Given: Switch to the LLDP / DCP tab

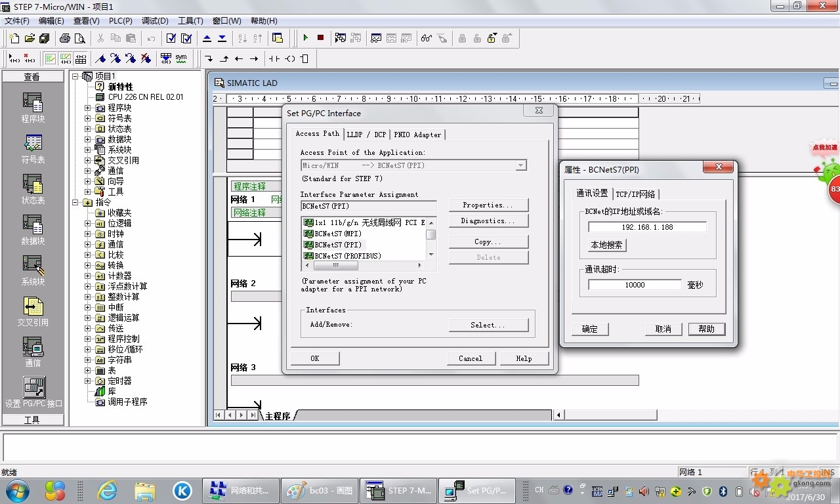Looking at the screenshot, I should pos(366,135).
